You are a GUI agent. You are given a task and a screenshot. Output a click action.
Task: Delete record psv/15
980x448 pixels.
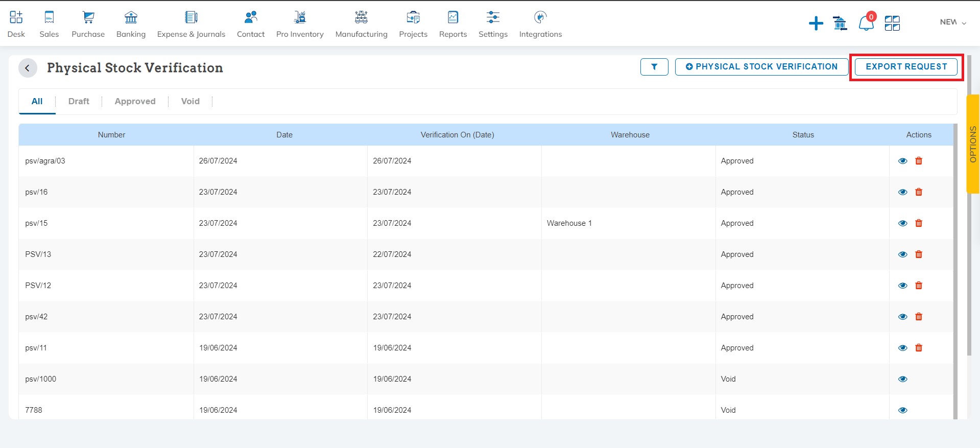[919, 223]
